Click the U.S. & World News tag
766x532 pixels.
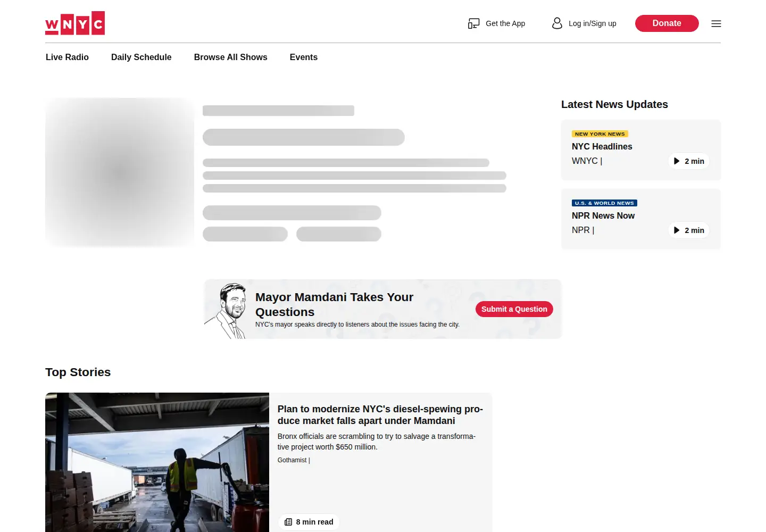point(604,203)
